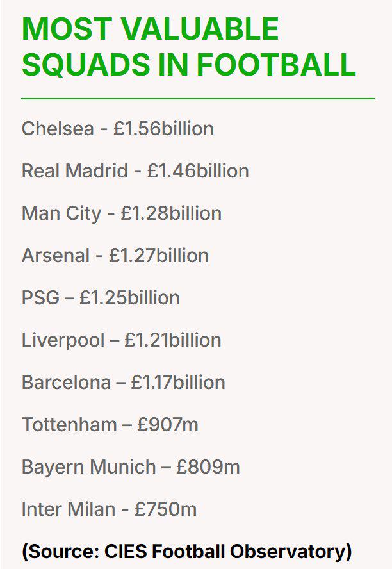Click the "MOST VALUABLE" heading line

(150, 29)
